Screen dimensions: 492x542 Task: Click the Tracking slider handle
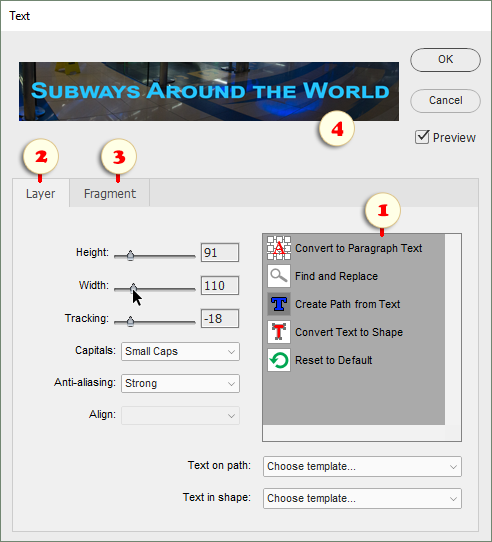point(130,321)
